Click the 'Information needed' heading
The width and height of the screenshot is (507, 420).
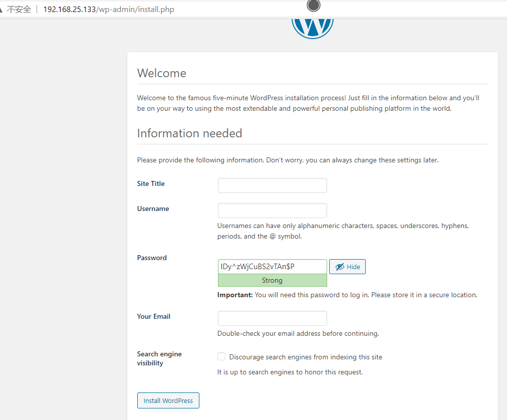(x=189, y=133)
